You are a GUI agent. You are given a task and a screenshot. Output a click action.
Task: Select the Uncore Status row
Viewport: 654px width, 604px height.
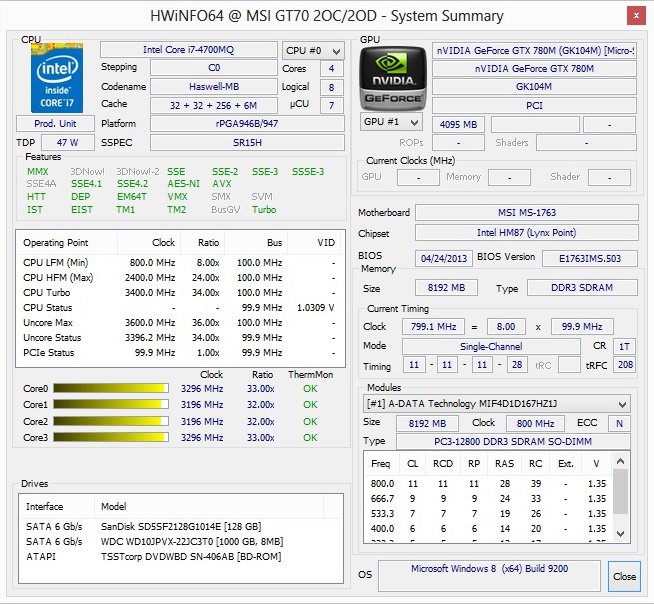tap(180, 337)
